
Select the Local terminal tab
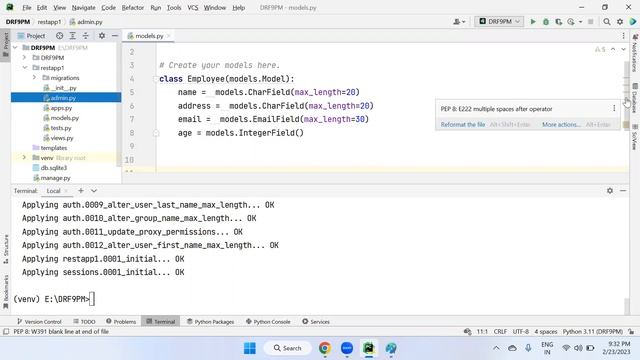click(53, 191)
